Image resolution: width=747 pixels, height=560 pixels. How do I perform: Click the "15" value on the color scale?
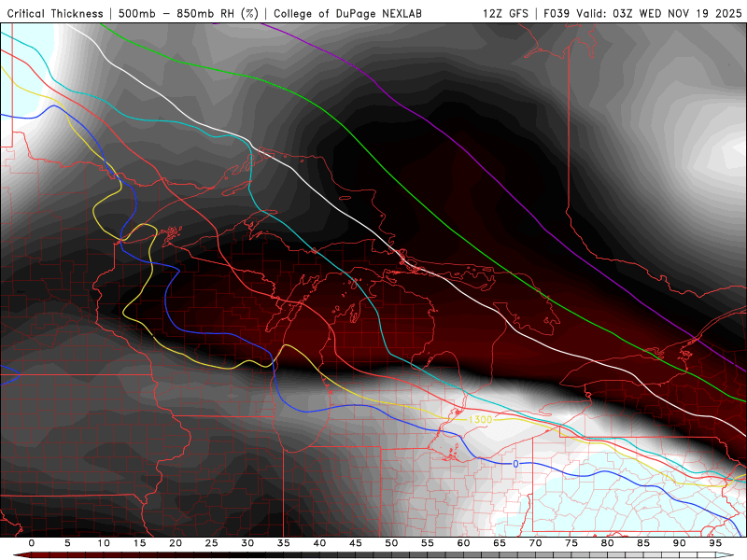click(x=139, y=543)
